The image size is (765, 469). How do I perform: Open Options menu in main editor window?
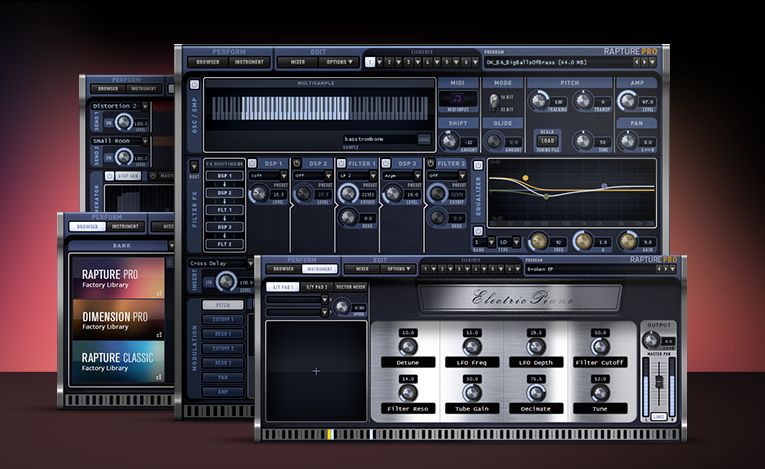[x=339, y=62]
